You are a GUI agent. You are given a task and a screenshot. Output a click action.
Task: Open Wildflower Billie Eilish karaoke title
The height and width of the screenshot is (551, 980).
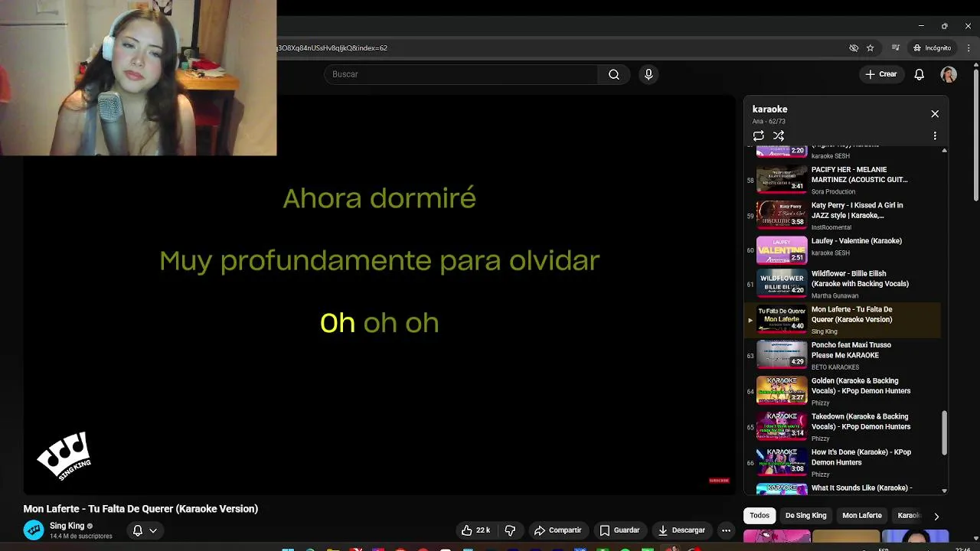click(860, 279)
